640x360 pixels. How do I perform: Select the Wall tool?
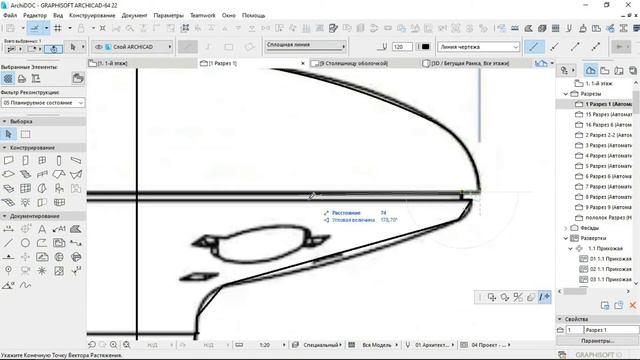pos(9,160)
